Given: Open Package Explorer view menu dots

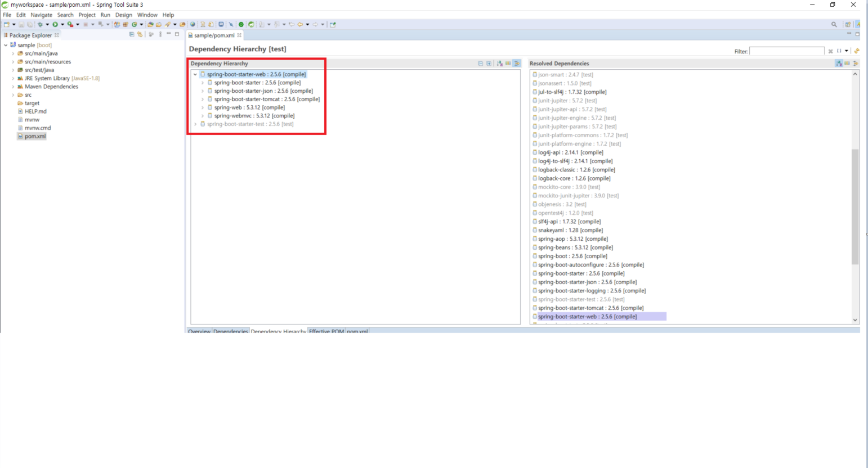Looking at the screenshot, I should [160, 34].
